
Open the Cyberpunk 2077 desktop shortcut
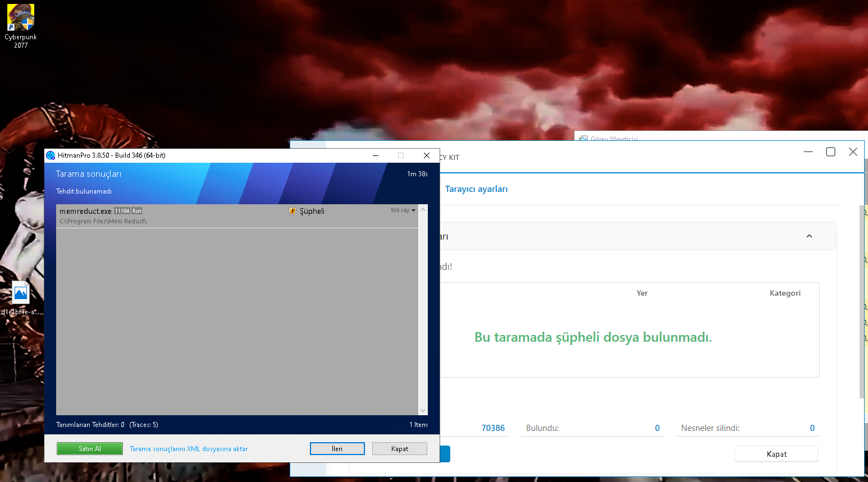click(x=21, y=26)
